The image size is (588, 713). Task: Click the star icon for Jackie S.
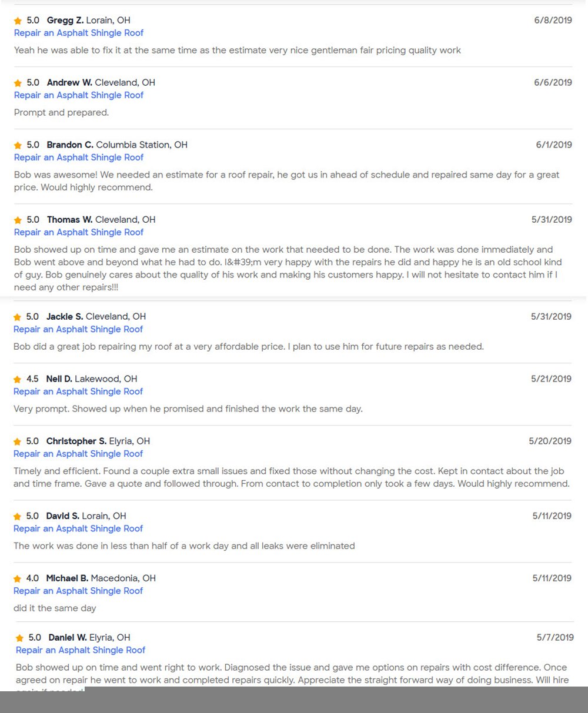click(x=17, y=317)
